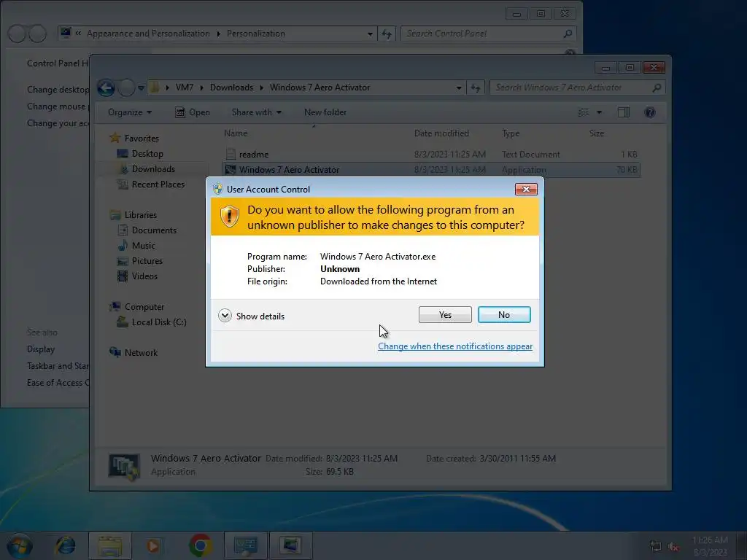Select Local Disk (C:) in navigation pane
This screenshot has width=747, height=560.
[158, 322]
